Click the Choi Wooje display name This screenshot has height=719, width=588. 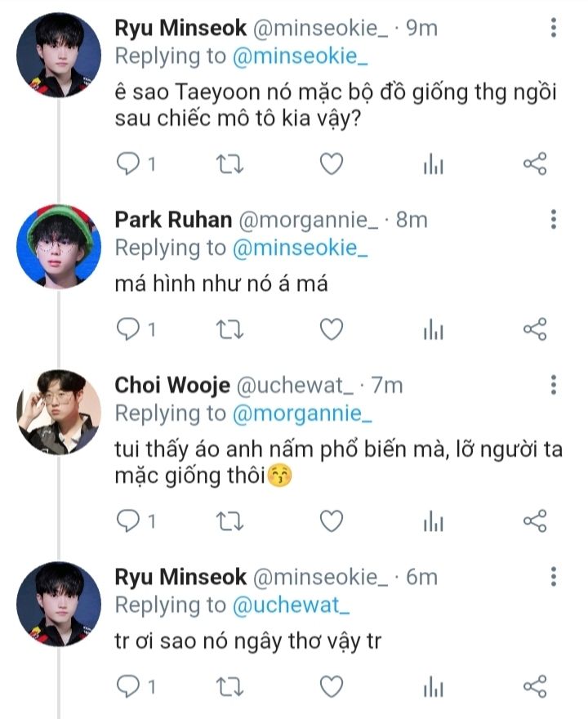(x=171, y=385)
